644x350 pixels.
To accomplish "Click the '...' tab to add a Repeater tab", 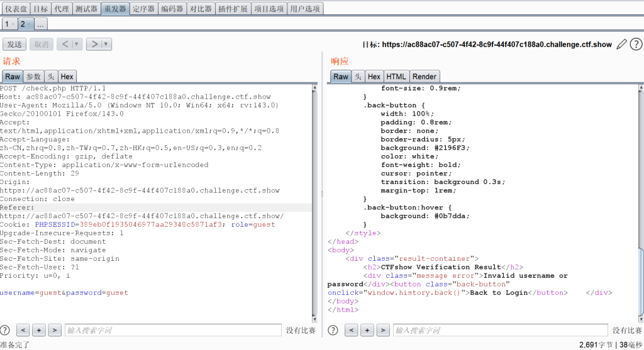I will point(40,24).
